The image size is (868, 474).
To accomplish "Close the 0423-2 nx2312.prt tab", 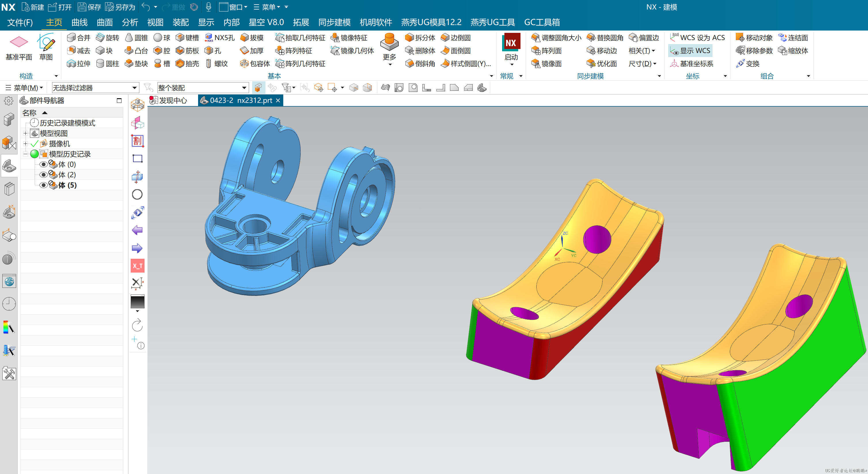I will click(278, 100).
